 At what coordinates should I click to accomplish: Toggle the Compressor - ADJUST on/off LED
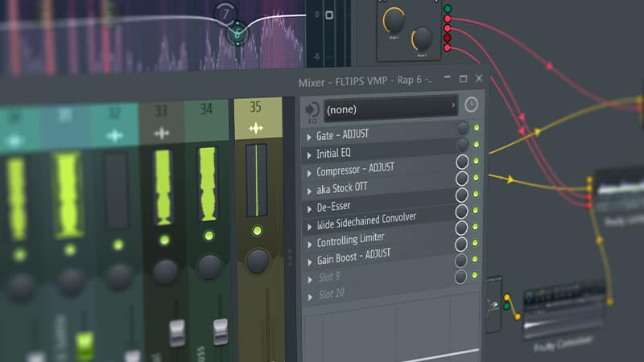[x=476, y=161]
